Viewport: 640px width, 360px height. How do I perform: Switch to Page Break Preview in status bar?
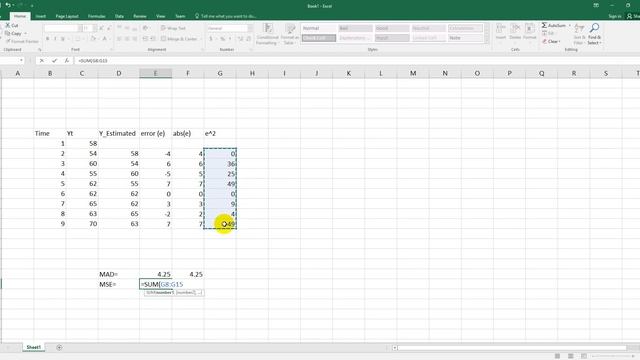tap(584, 356)
